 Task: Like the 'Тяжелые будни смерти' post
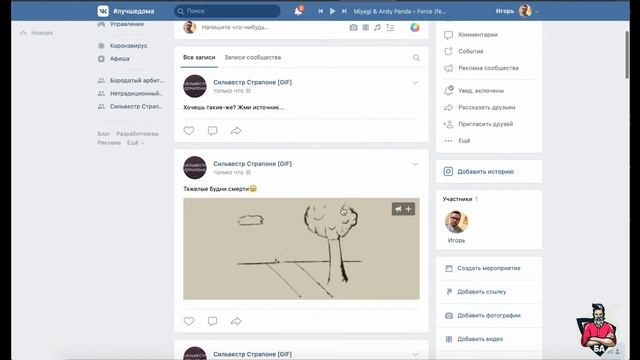point(189,321)
